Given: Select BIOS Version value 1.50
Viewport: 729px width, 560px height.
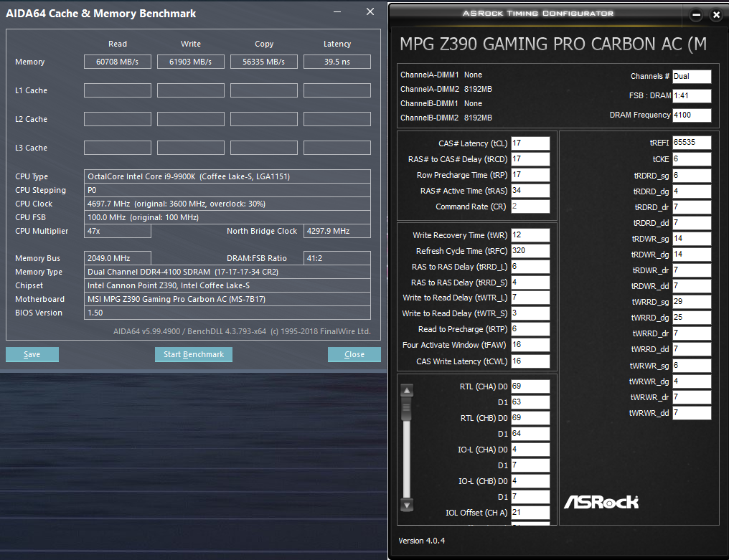Looking at the screenshot, I should (227, 313).
